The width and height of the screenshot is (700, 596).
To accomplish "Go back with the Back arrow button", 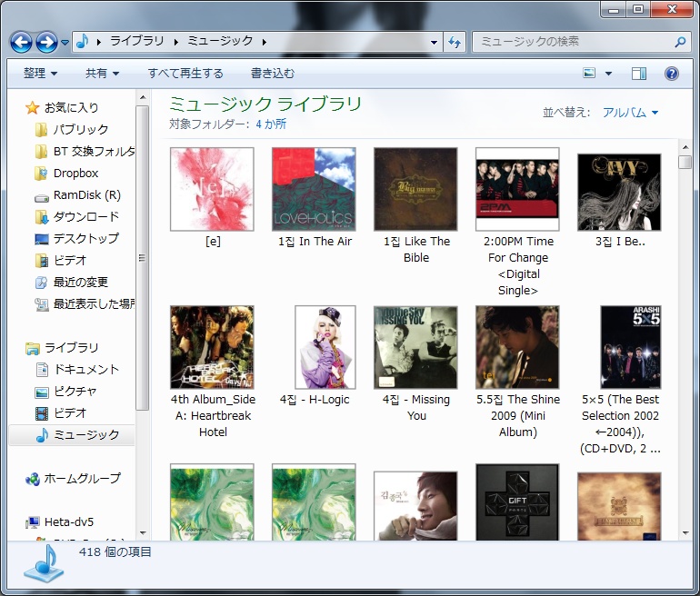I will pos(21,43).
